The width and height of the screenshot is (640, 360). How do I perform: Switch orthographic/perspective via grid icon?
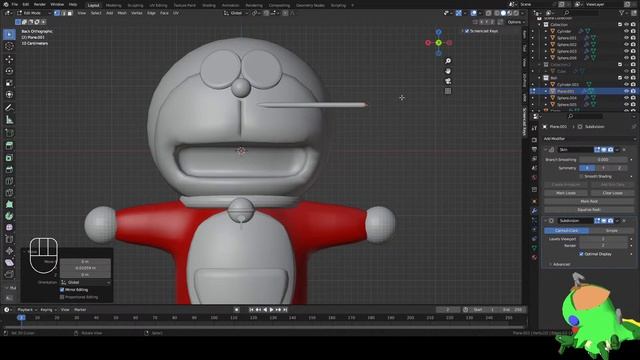point(448,91)
